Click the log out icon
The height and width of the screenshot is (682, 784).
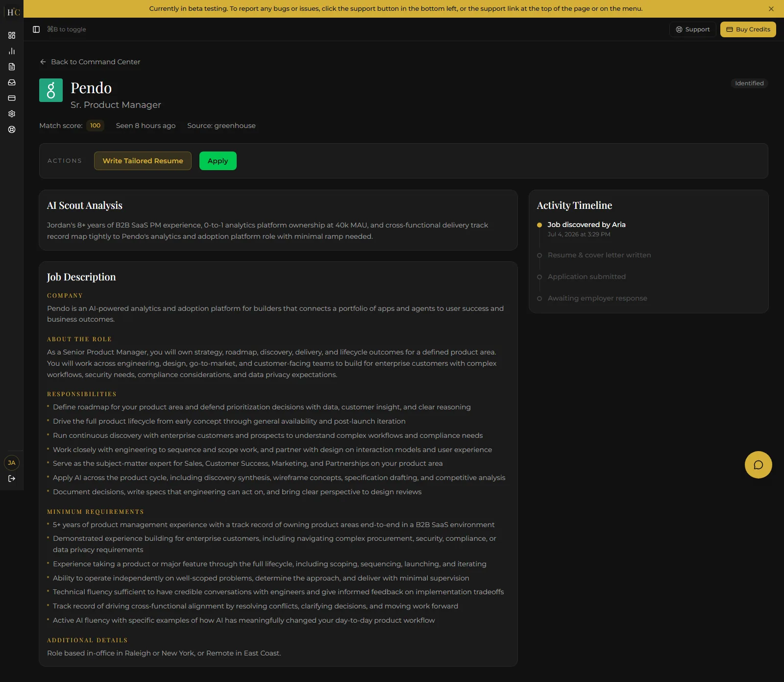(x=12, y=479)
